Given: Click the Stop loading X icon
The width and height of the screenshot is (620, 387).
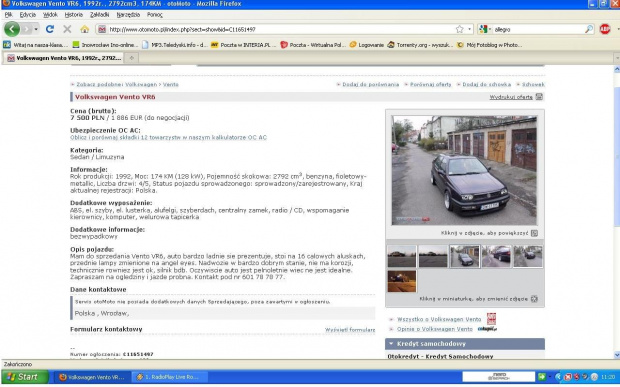Looking at the screenshot, I should point(67,29).
